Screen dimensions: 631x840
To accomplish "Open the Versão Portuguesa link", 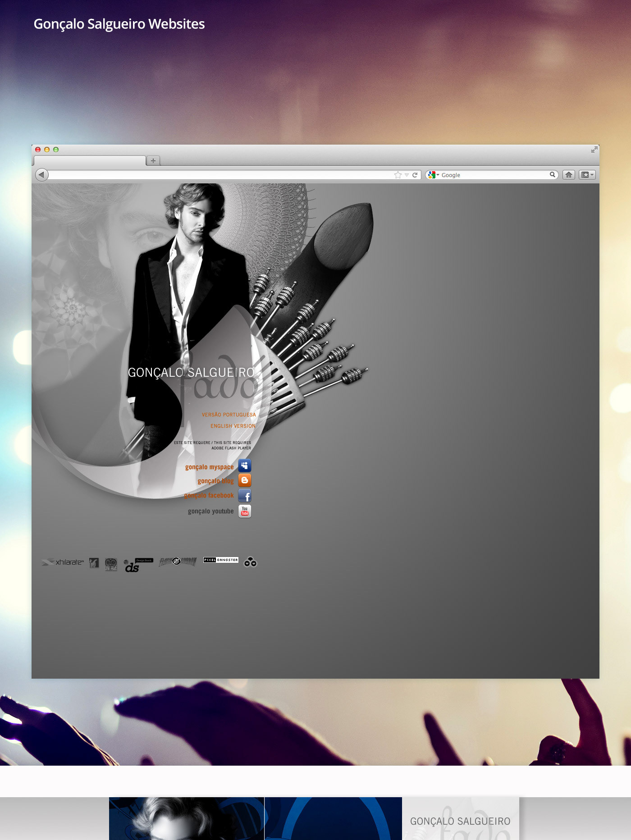I will point(229,415).
